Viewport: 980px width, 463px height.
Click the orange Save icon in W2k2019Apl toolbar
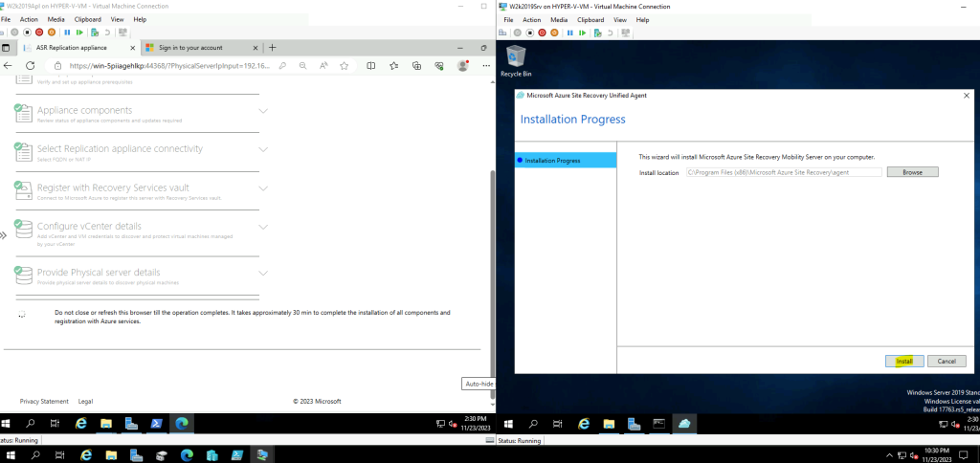pyautogui.click(x=52, y=32)
